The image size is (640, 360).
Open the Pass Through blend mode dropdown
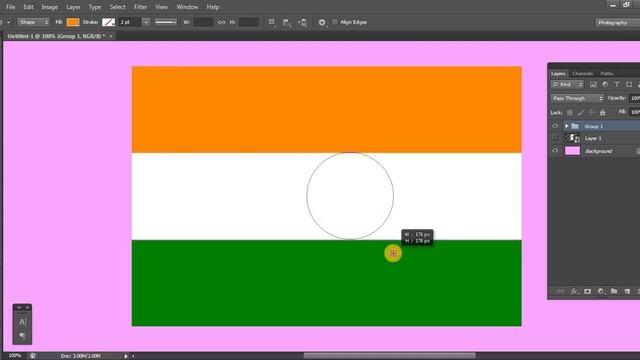pos(577,98)
